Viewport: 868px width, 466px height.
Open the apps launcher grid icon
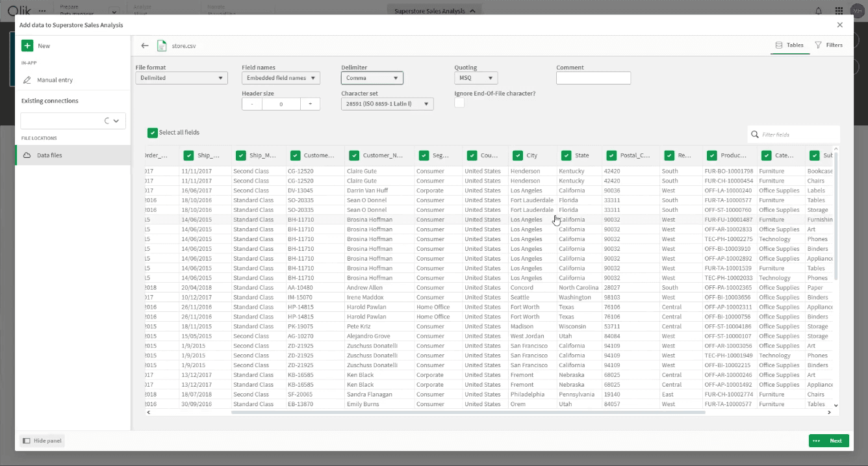839,10
